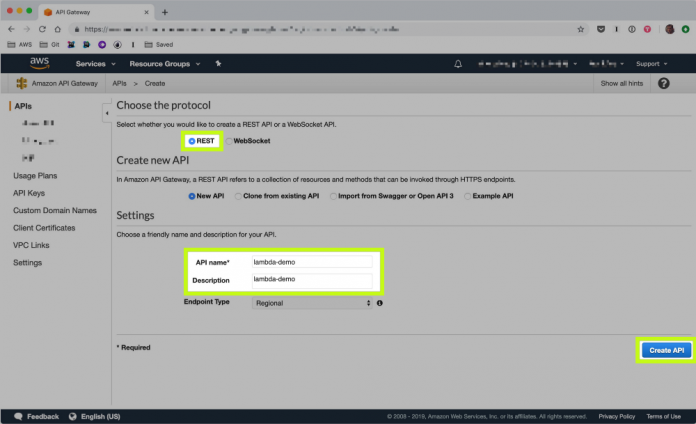The width and height of the screenshot is (696, 424).
Task: Open the Services dropdown menu
Action: pos(95,64)
